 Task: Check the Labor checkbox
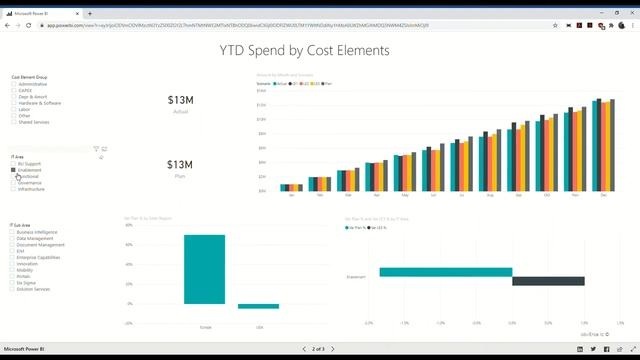click(14, 109)
